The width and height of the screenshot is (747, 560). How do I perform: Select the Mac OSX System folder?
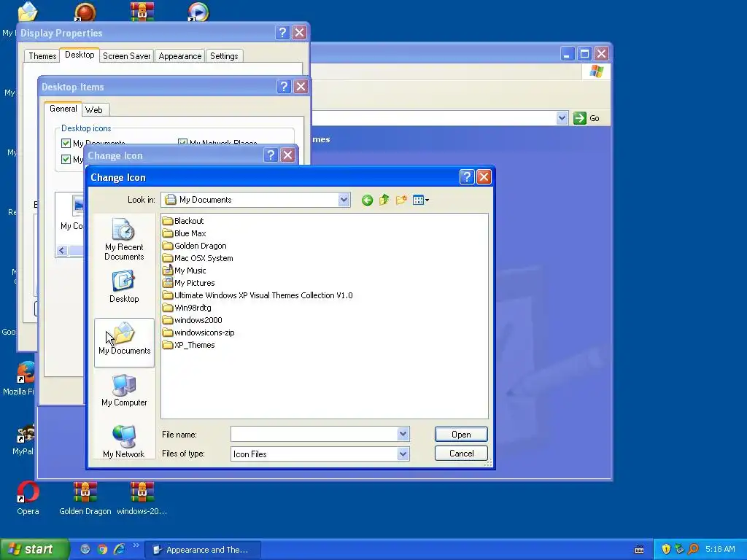tap(198, 258)
